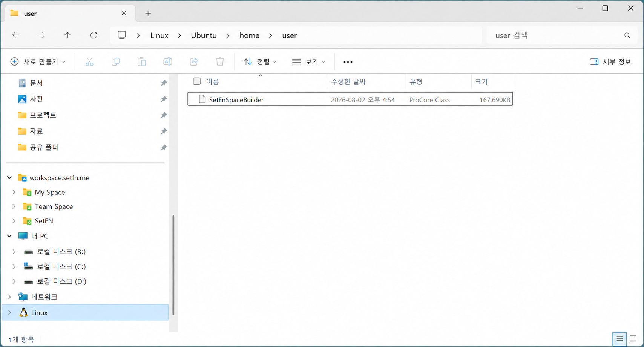Collapse the workspace.setfn.me tree node
The image size is (644, 347).
[x=9, y=177]
